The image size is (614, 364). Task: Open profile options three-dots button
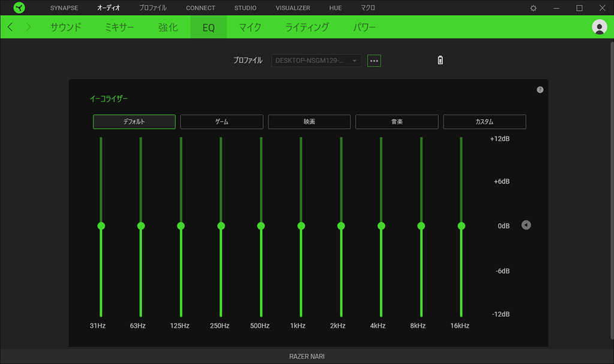(374, 61)
